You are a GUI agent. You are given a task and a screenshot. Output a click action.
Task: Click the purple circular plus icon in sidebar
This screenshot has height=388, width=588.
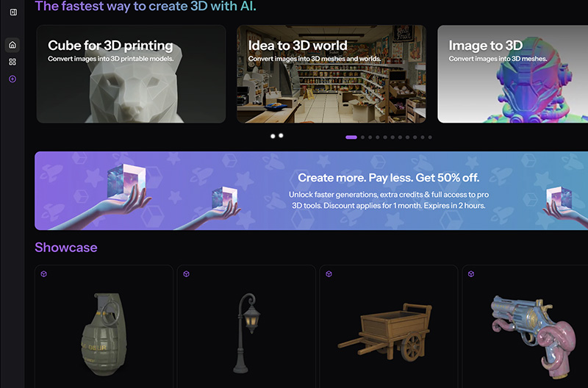[x=12, y=79]
